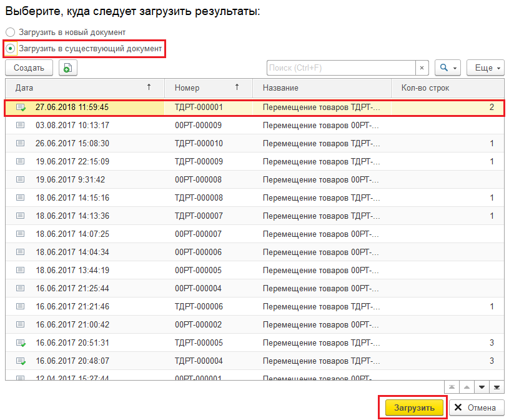This screenshot has width=509, height=420.
Task: Move down one row arrow button
Action: point(482,387)
